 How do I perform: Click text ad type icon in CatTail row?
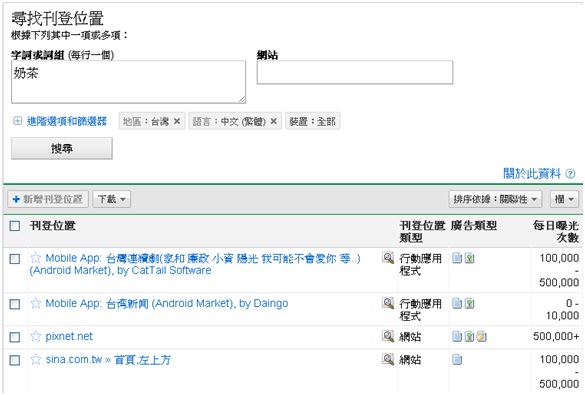tap(457, 258)
